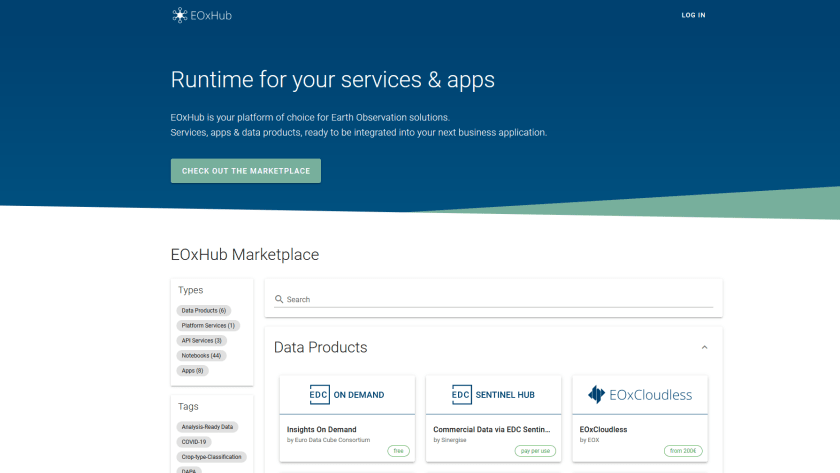Screen dimensions: 840x473
Task: Click the 'EOxHub Marketplace' heading
Action: [x=245, y=254]
